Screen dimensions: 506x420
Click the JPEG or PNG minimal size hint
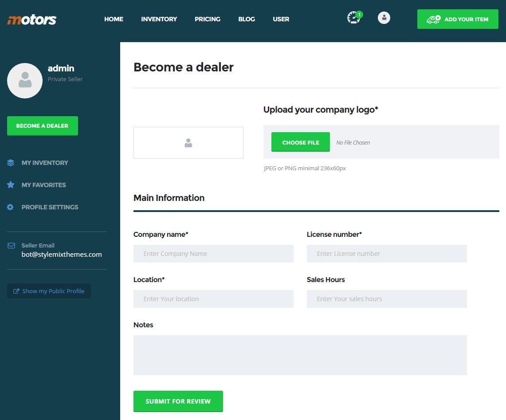click(305, 168)
